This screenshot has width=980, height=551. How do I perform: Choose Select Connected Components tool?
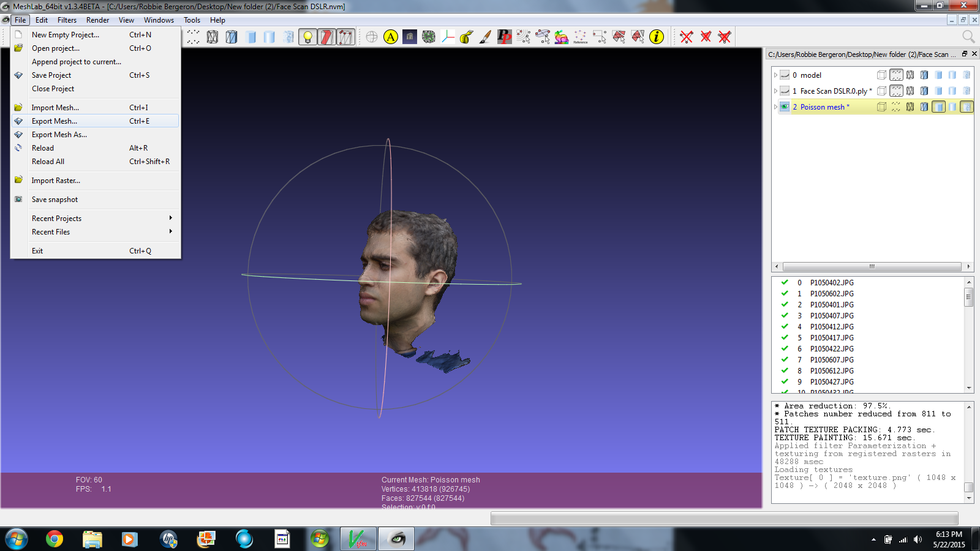click(x=638, y=37)
